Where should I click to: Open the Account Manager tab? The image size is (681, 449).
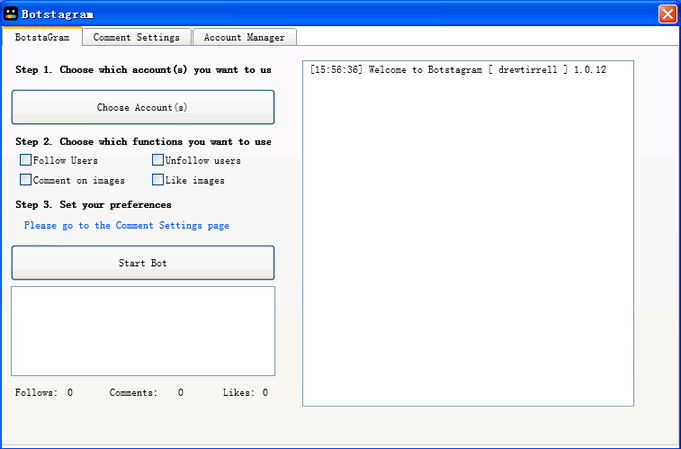(245, 37)
